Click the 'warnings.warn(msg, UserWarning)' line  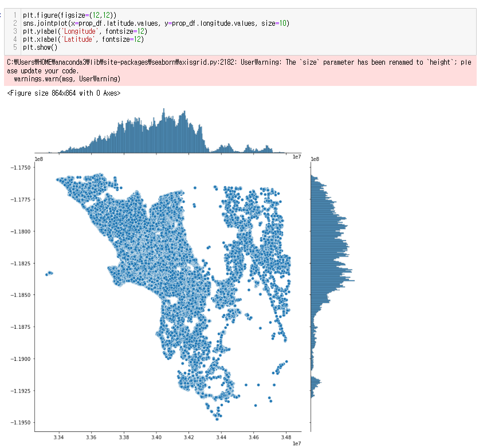pos(67,79)
